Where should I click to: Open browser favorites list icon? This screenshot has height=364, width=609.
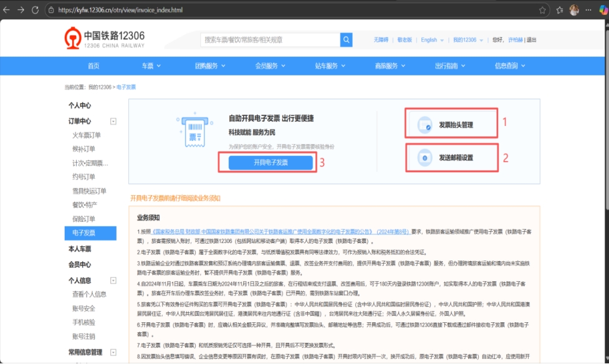click(560, 10)
